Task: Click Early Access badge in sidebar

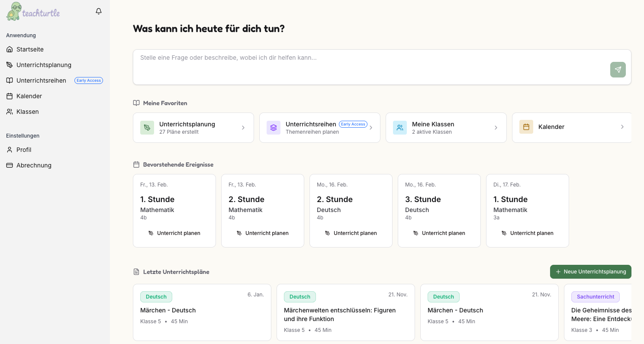Action: tap(89, 80)
